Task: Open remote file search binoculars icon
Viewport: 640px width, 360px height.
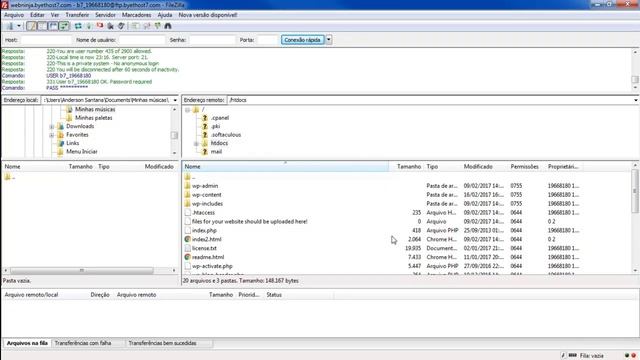Action: coord(168,26)
